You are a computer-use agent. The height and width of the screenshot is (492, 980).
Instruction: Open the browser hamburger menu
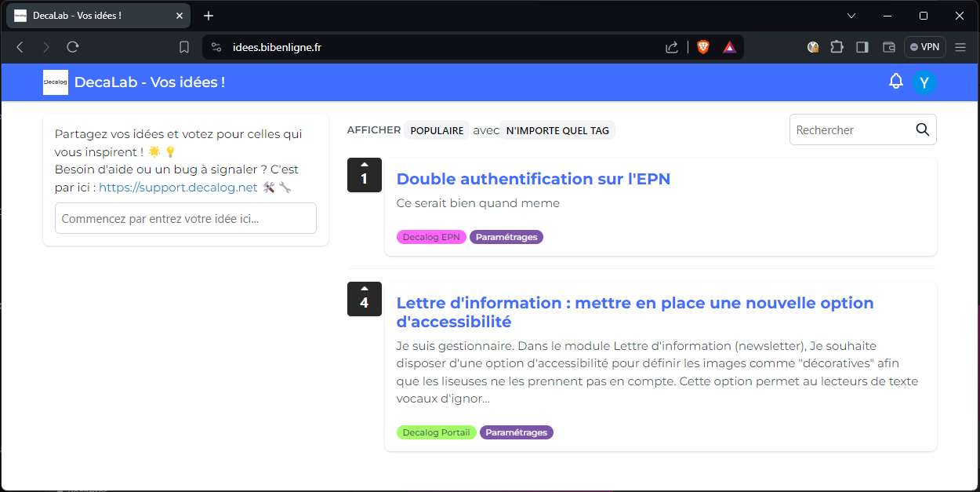tap(960, 47)
